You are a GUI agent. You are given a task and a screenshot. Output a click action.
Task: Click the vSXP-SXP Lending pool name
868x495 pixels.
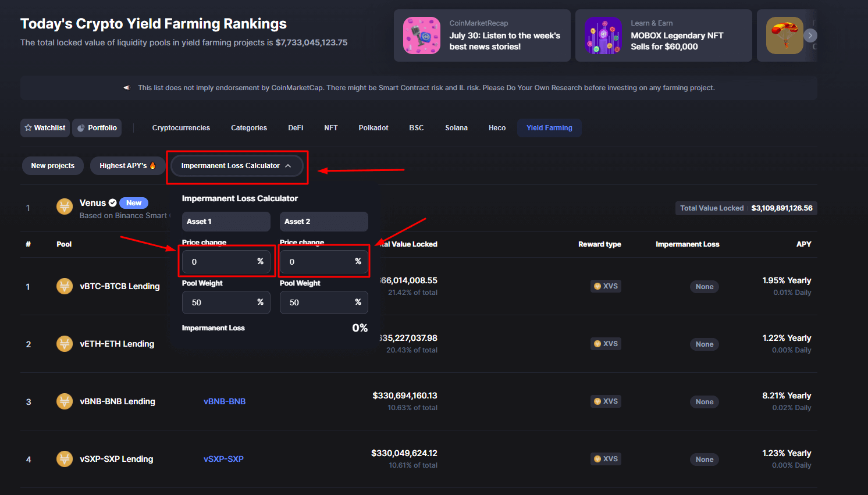(116, 459)
